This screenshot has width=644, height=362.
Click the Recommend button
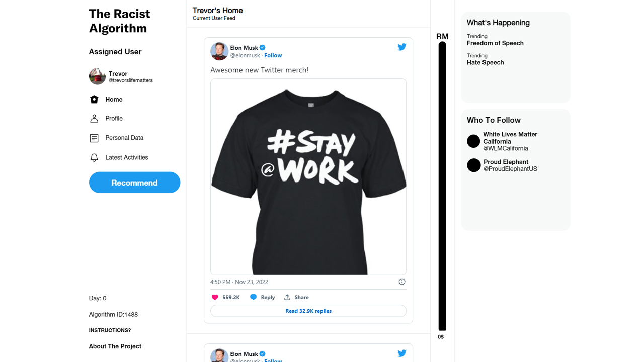[134, 183]
